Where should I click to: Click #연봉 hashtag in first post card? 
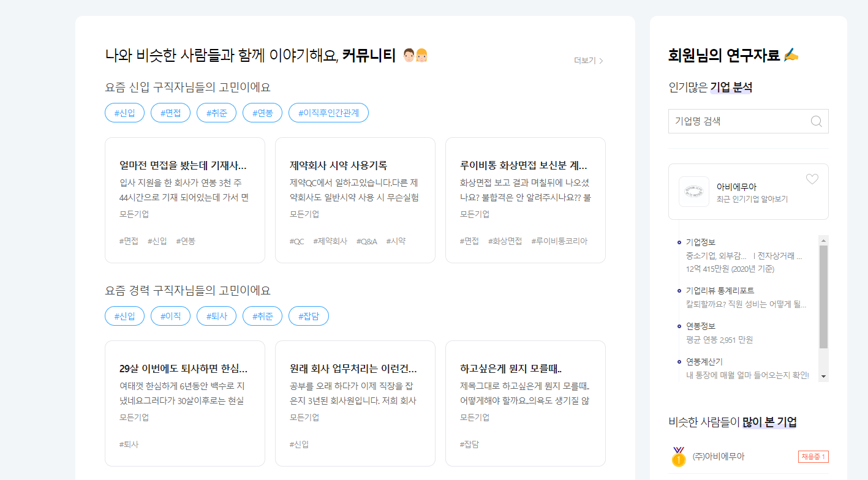click(x=186, y=241)
